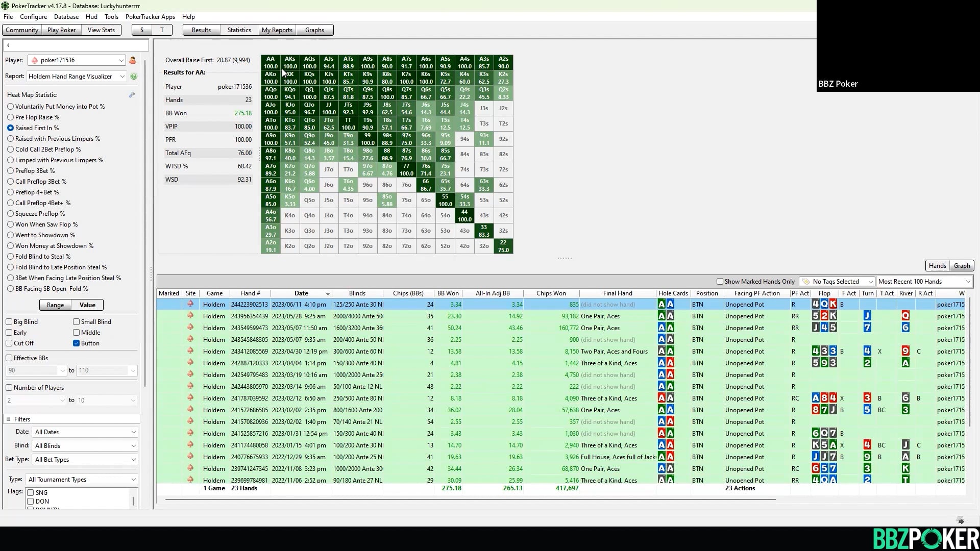980x551 pixels.
Task: Tick Show Marked Hands Only checkbox
Action: click(720, 282)
